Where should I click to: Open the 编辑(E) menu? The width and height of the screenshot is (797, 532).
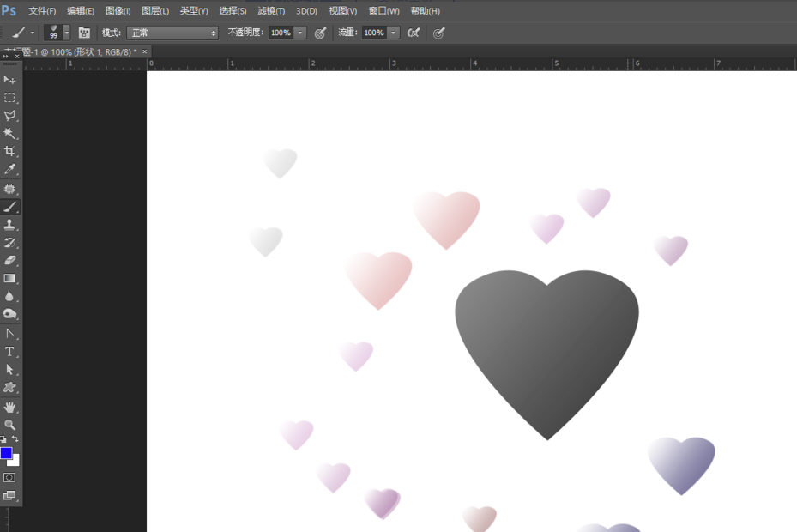[81, 10]
